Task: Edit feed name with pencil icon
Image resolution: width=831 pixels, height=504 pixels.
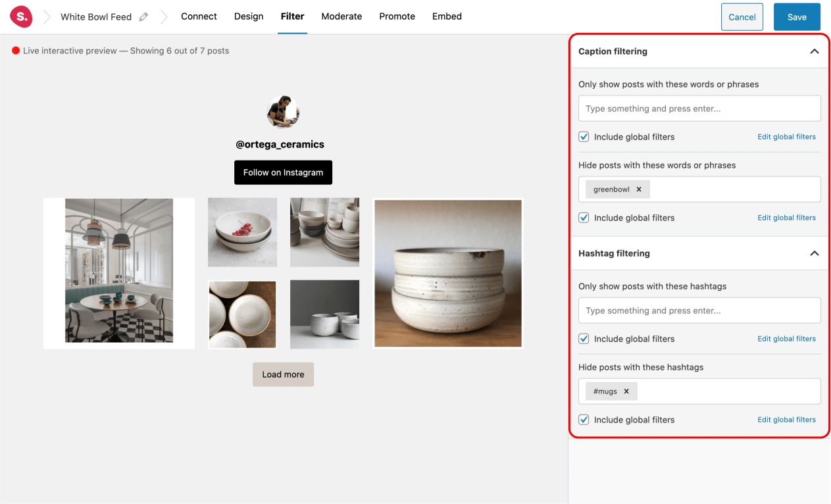Action: pos(144,16)
